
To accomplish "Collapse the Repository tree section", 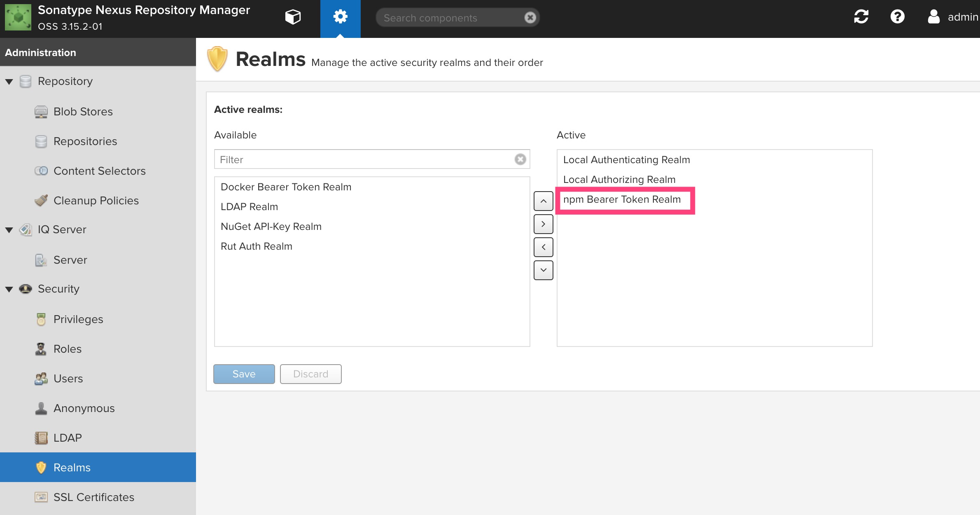I will point(9,82).
